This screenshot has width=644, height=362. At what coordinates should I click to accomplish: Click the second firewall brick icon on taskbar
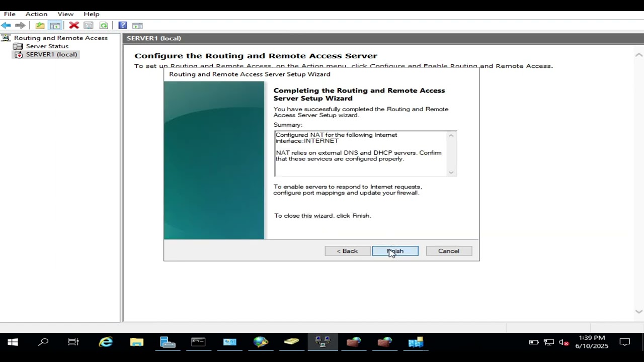[x=385, y=342]
